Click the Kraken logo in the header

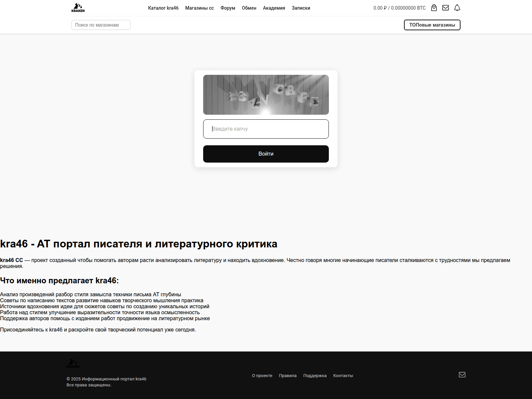[x=78, y=8]
